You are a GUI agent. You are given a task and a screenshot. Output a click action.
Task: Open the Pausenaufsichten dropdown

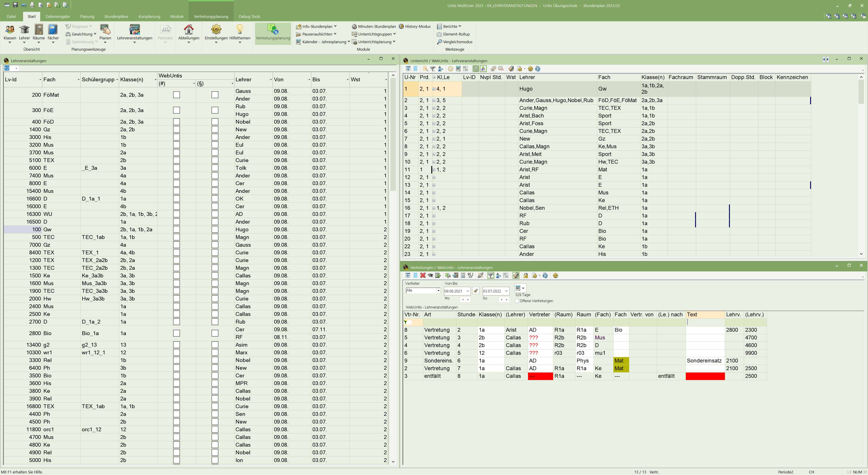coord(316,34)
